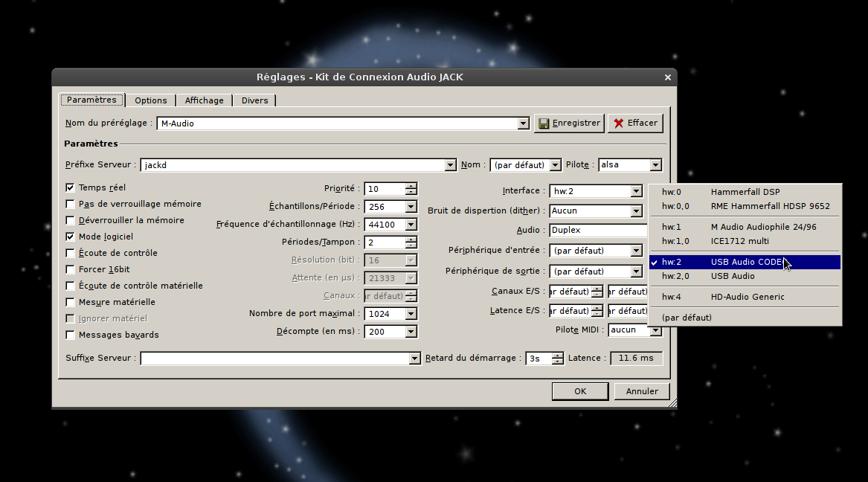Cancel with the Annuler button
Screen dimensions: 868x482
tap(642, 391)
